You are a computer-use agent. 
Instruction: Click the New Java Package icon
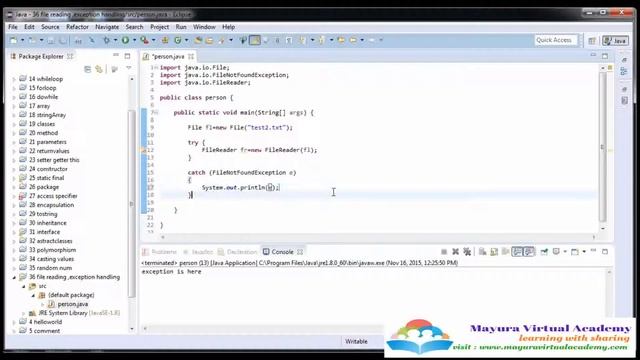pos(165,40)
